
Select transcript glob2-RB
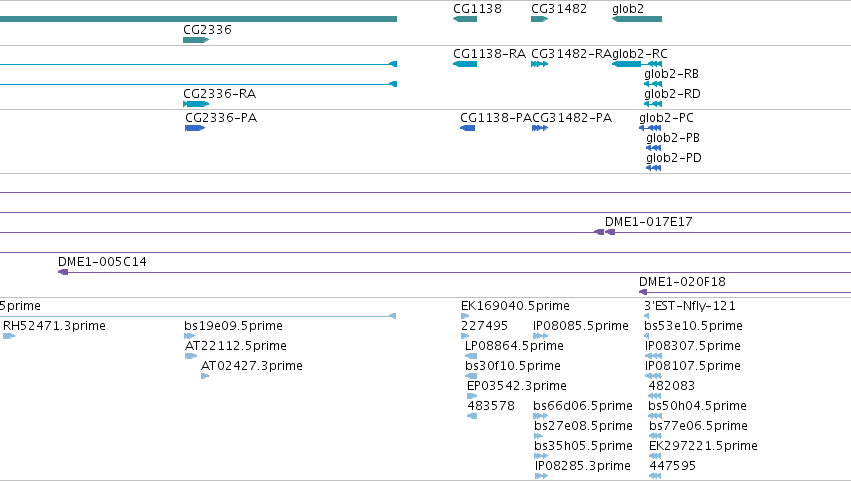pos(653,84)
